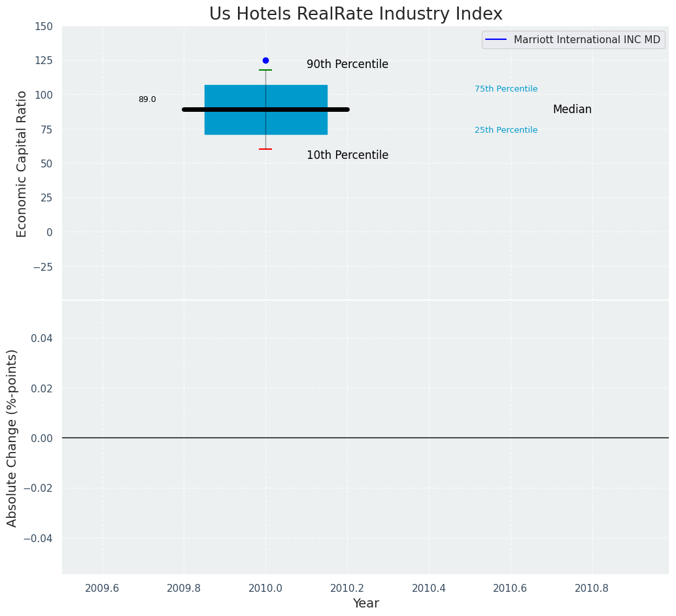Viewport: 676px width, 616px height.
Task: Click the green 90th percentile whisker cap
Action: (265, 70)
